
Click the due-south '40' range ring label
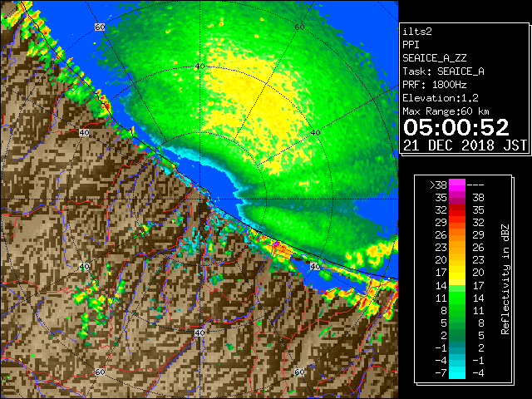(x=199, y=332)
